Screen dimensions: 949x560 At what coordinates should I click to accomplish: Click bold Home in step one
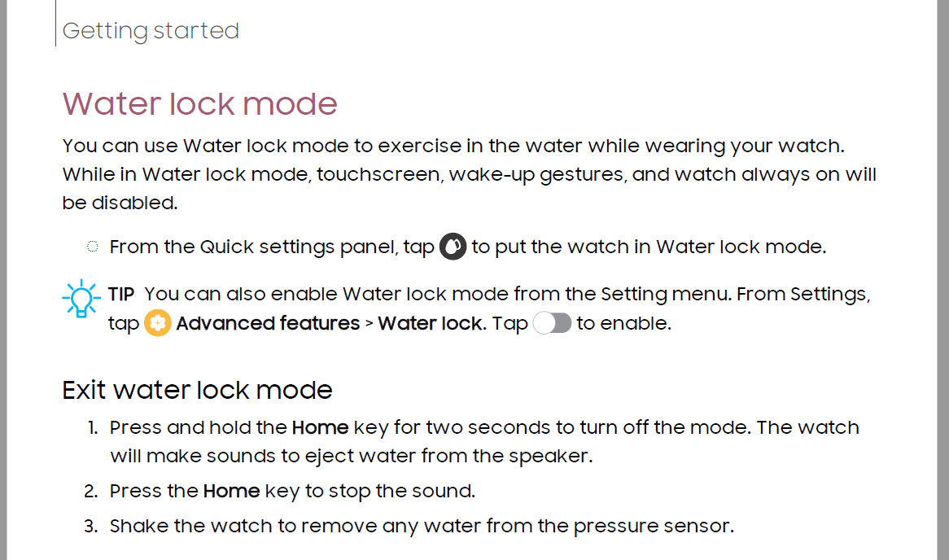320,427
